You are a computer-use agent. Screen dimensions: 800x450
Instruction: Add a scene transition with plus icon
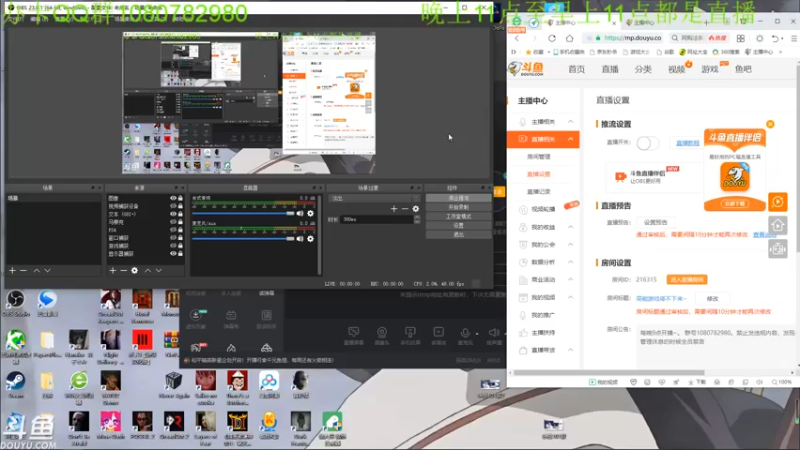pos(393,209)
